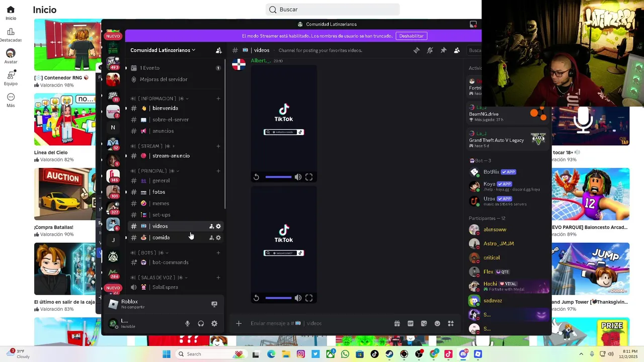Screen dimensions: 644x362
Task: Disable Streamer mode with Deshabilitar button
Action: point(412,36)
